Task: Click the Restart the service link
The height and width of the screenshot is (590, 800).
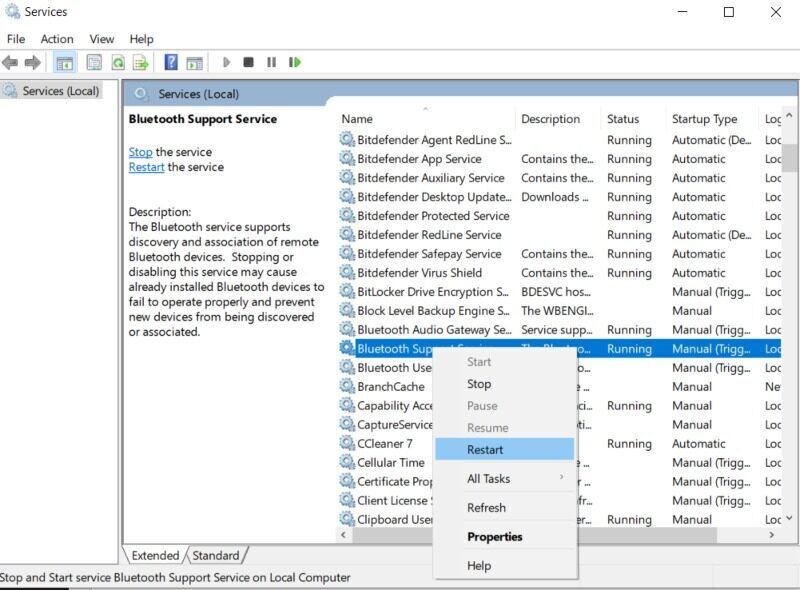Action: (x=146, y=167)
